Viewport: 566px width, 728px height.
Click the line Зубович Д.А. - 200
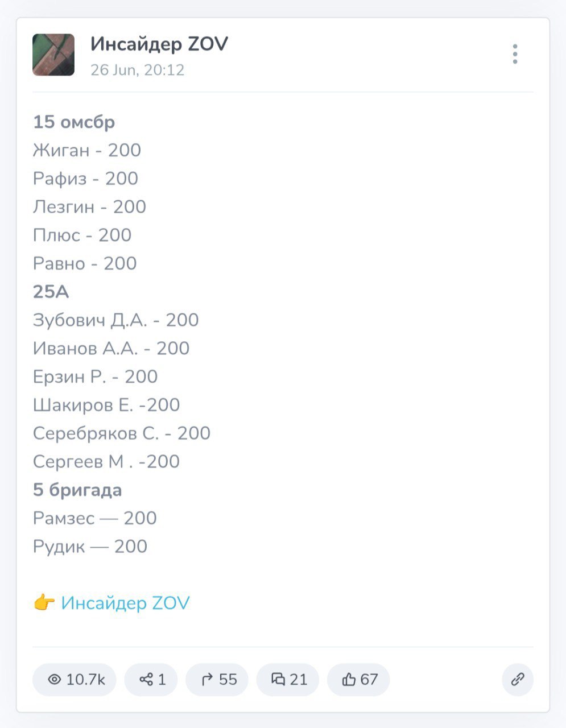(115, 320)
